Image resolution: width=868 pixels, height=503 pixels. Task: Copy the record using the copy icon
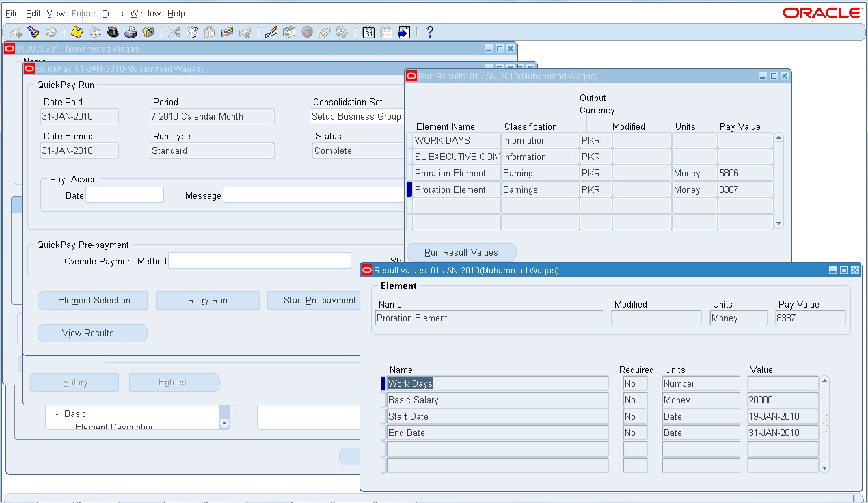click(192, 31)
